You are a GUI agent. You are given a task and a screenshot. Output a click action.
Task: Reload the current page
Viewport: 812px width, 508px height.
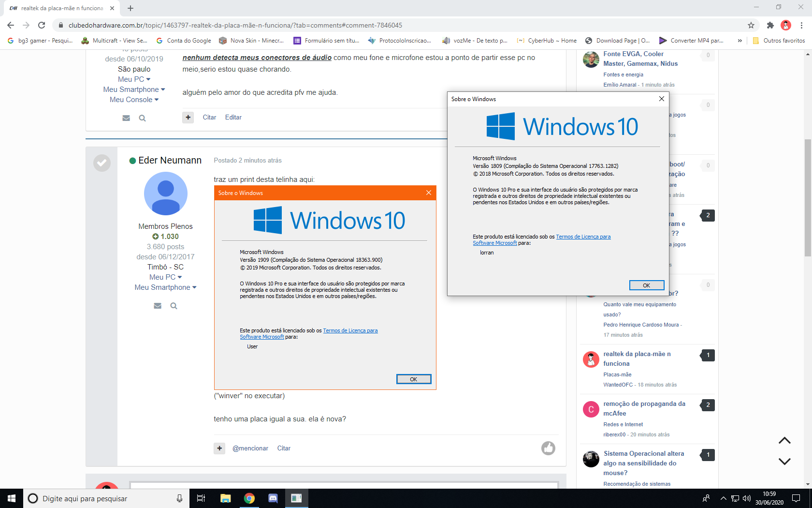coord(42,25)
